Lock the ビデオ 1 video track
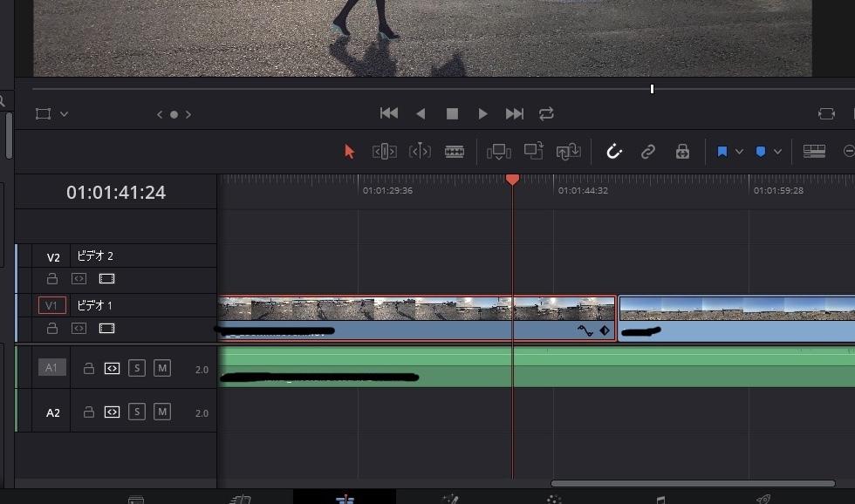Screen dimensions: 855x504 click(x=51, y=328)
